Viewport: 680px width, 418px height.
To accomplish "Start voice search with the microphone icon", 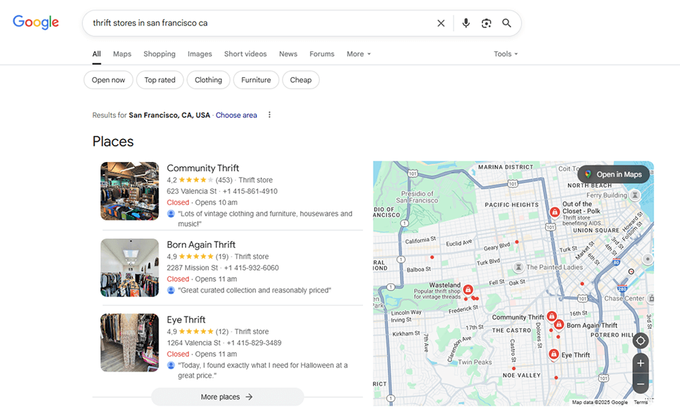I will click(x=466, y=23).
